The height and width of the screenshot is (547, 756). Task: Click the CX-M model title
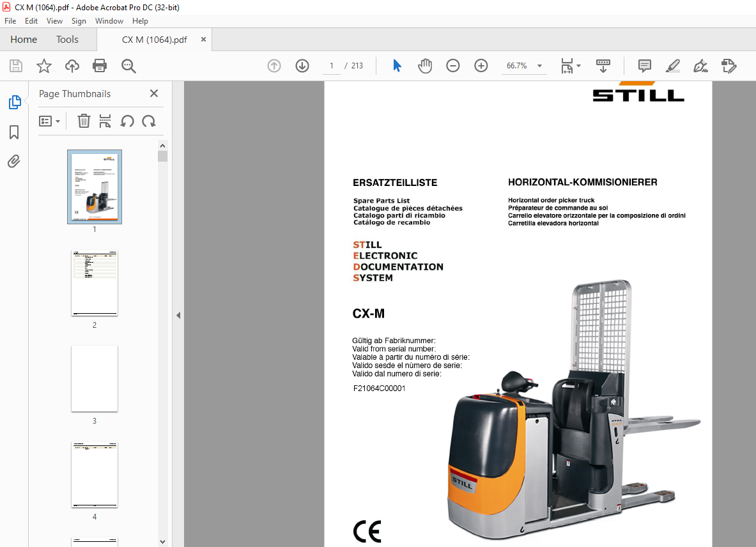pyautogui.click(x=368, y=314)
